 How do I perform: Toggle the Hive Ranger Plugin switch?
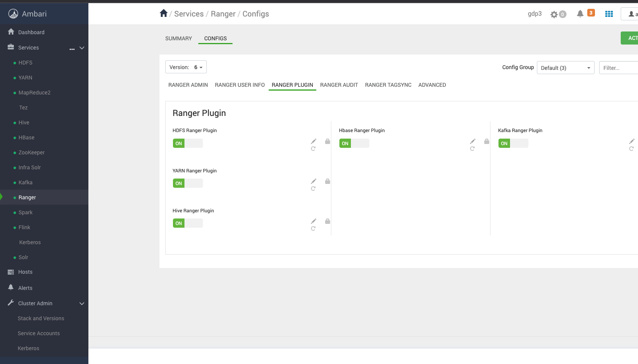point(188,223)
